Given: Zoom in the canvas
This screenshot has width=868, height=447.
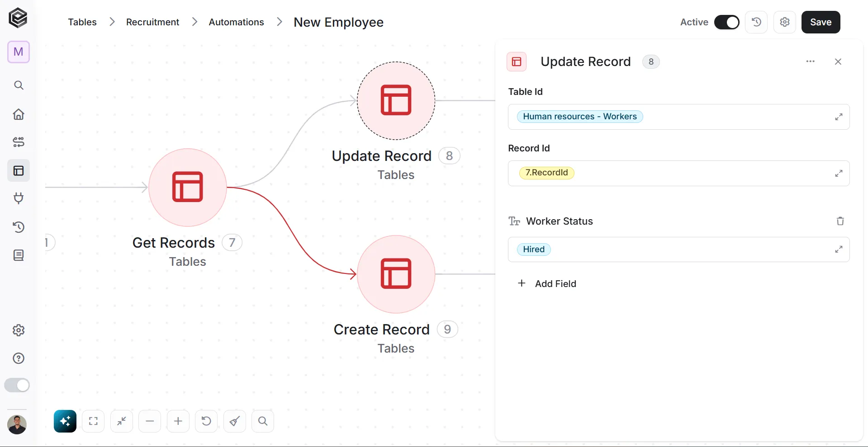Looking at the screenshot, I should coord(178,421).
